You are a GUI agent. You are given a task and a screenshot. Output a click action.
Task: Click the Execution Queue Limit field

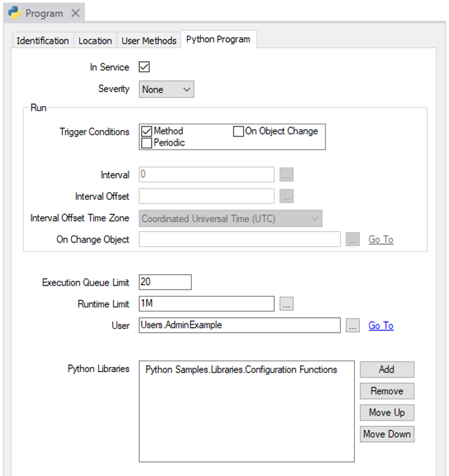(x=165, y=282)
